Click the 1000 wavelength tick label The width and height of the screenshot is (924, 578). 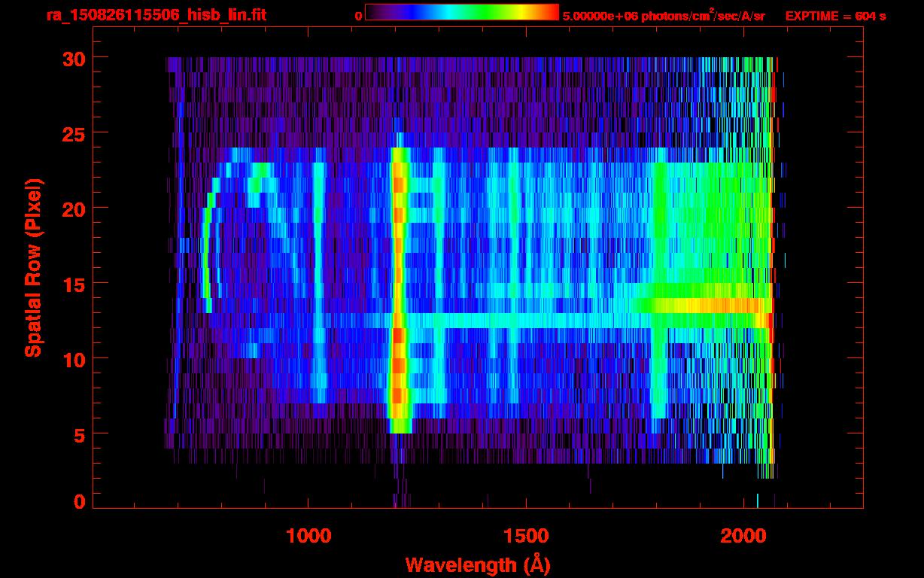[x=309, y=536]
